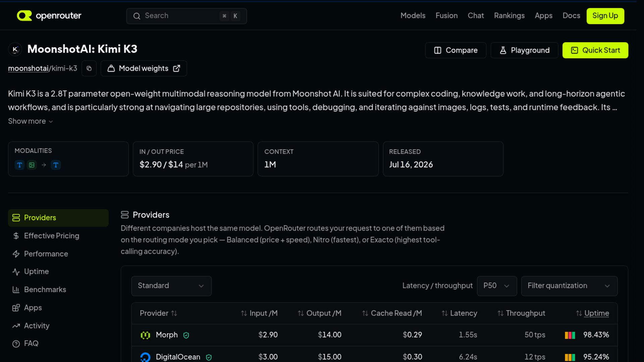Click DigitalOcean's uptime status bars
This screenshot has height=362, width=644.
tap(570, 357)
